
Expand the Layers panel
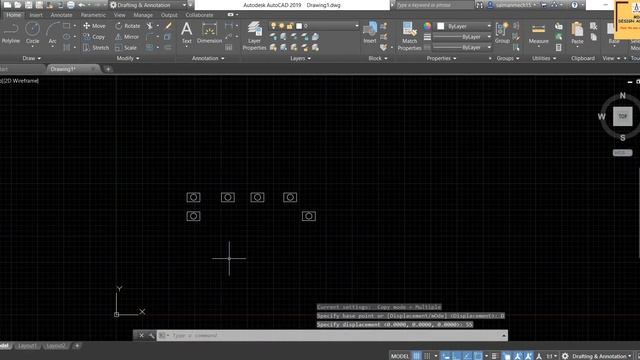300,58
